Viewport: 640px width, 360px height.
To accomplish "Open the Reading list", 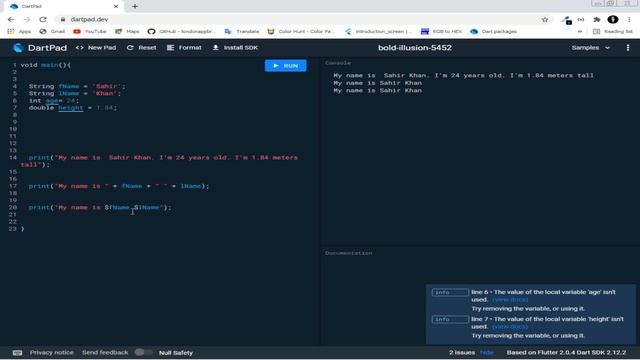I will tap(613, 31).
